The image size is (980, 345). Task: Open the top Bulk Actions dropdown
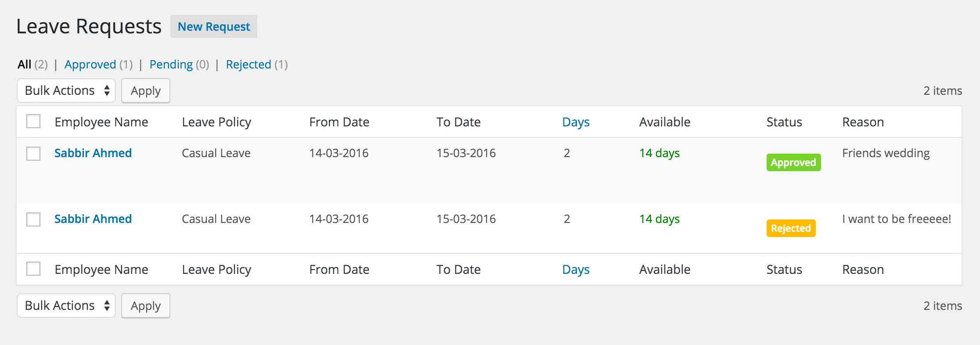(x=66, y=90)
